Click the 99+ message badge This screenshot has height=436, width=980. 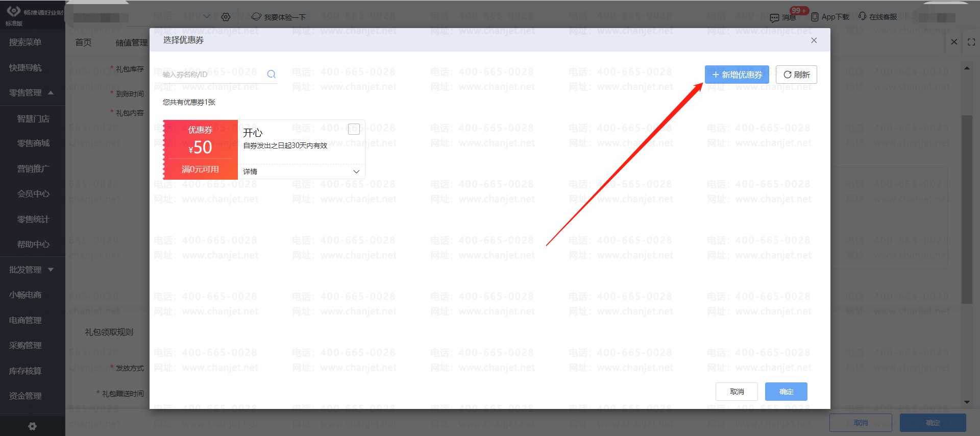(x=799, y=10)
